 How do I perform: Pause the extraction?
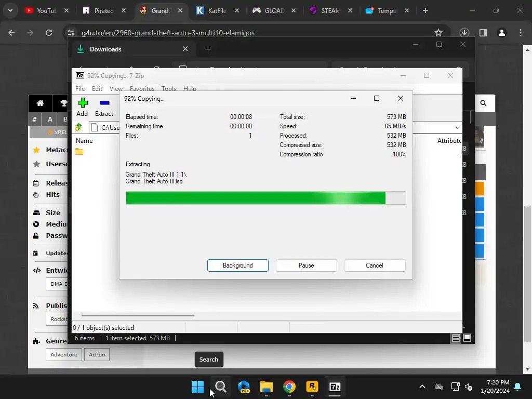(x=307, y=265)
